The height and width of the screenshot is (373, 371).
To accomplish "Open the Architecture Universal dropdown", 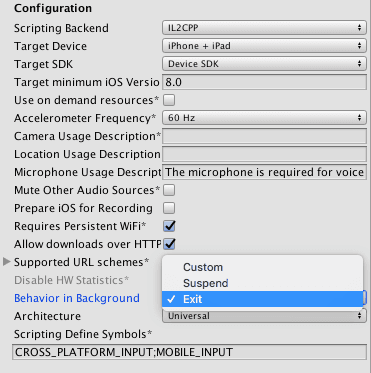I will pos(264,316).
